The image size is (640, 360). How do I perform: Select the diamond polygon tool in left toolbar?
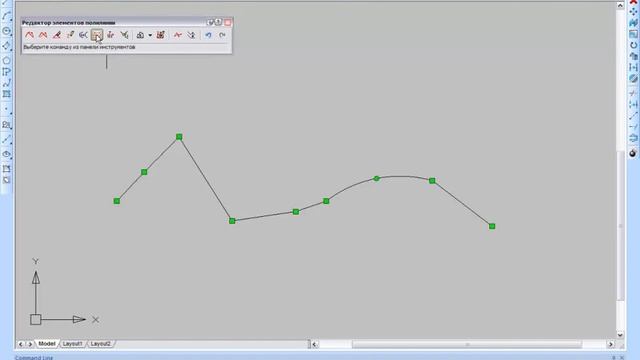point(6,46)
